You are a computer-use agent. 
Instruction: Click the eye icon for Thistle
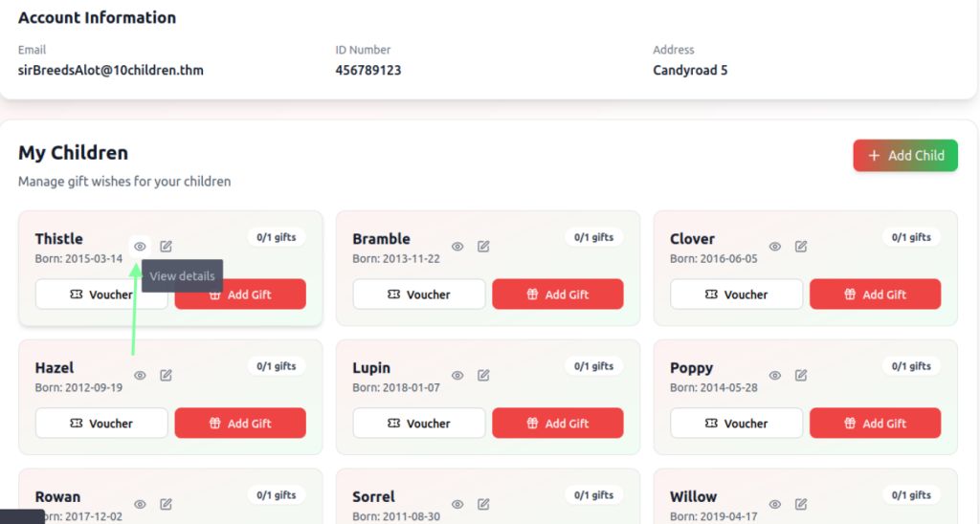click(x=140, y=247)
